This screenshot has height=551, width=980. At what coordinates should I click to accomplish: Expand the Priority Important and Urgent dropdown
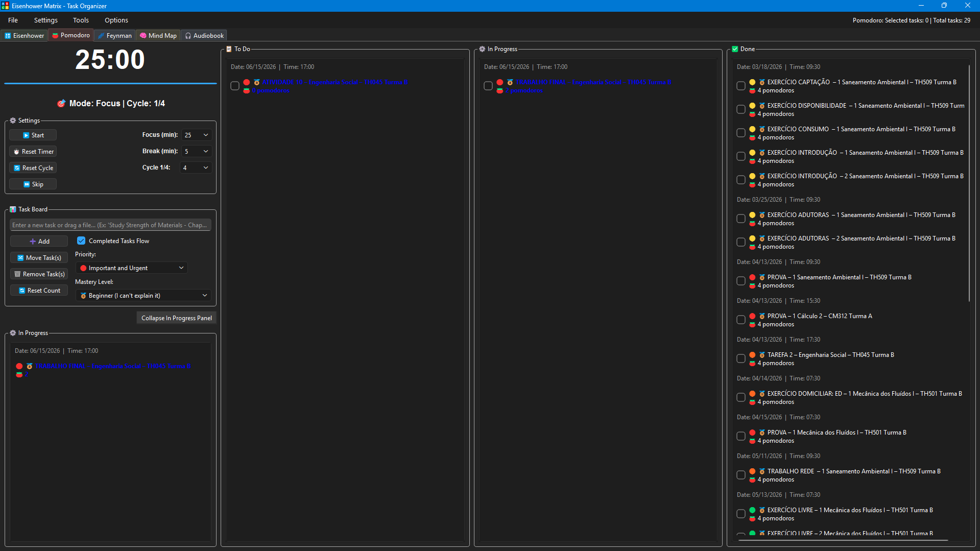[x=131, y=268]
